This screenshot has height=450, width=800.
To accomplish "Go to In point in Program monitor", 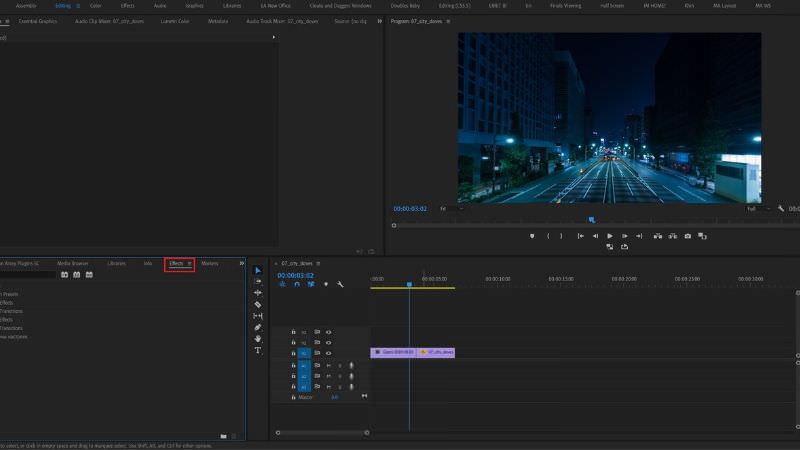I will 580,236.
